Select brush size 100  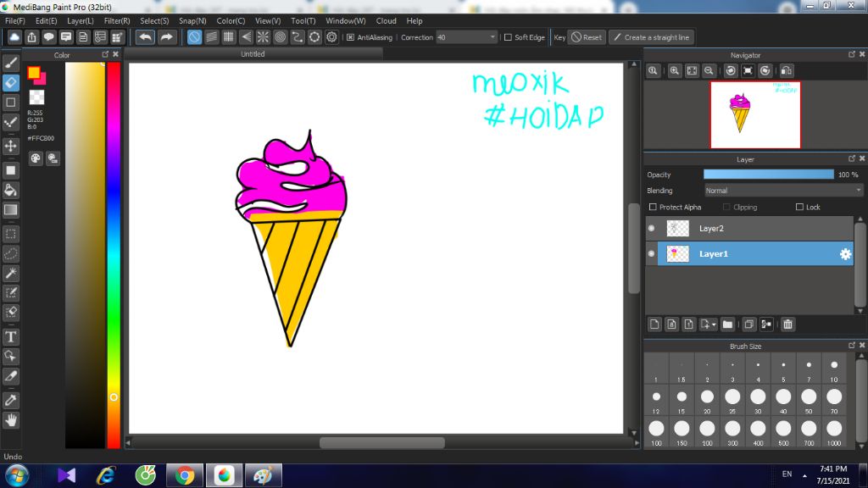tap(656, 433)
